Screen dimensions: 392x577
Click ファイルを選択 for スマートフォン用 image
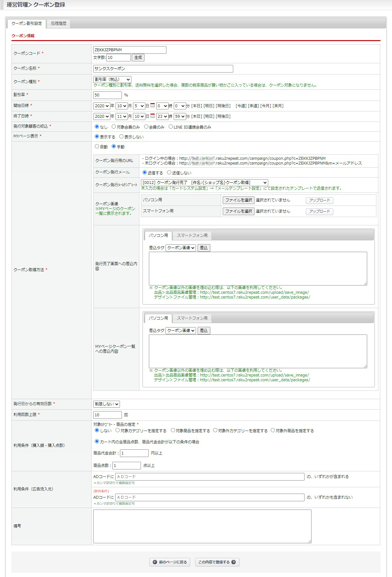point(239,211)
